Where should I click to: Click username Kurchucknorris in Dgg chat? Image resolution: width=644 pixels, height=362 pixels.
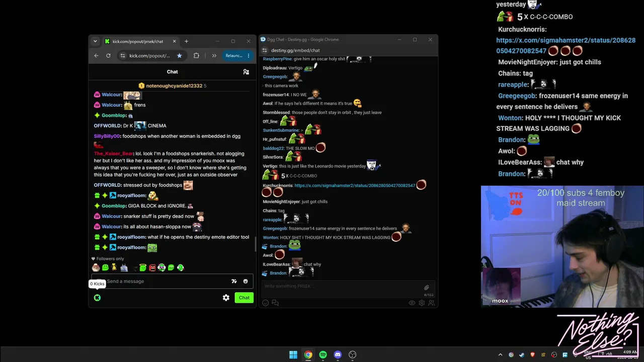pyautogui.click(x=278, y=186)
